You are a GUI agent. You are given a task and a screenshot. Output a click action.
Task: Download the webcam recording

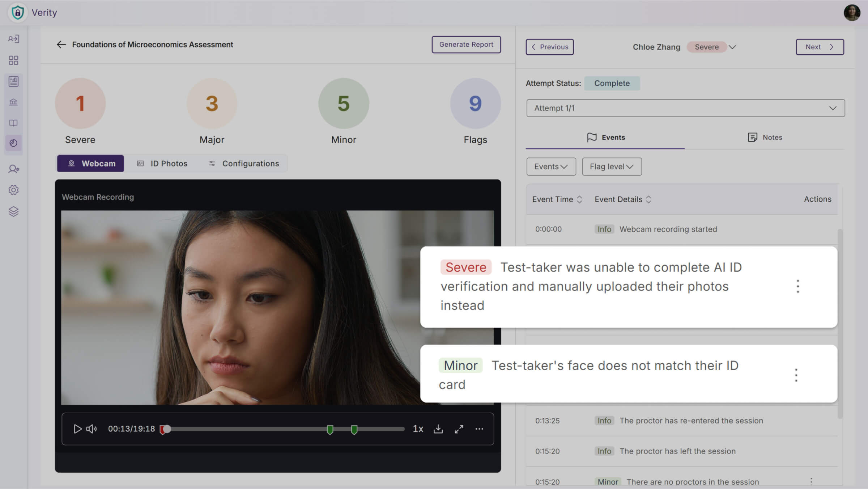438,429
